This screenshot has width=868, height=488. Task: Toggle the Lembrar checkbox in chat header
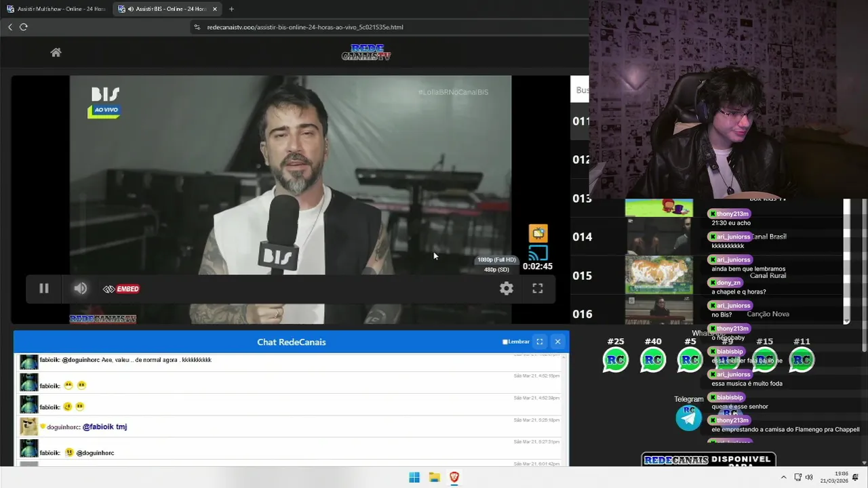point(505,342)
